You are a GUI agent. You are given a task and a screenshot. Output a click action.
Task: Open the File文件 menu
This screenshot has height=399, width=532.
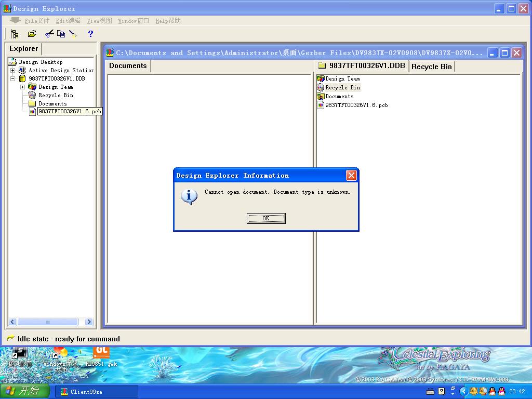point(37,21)
